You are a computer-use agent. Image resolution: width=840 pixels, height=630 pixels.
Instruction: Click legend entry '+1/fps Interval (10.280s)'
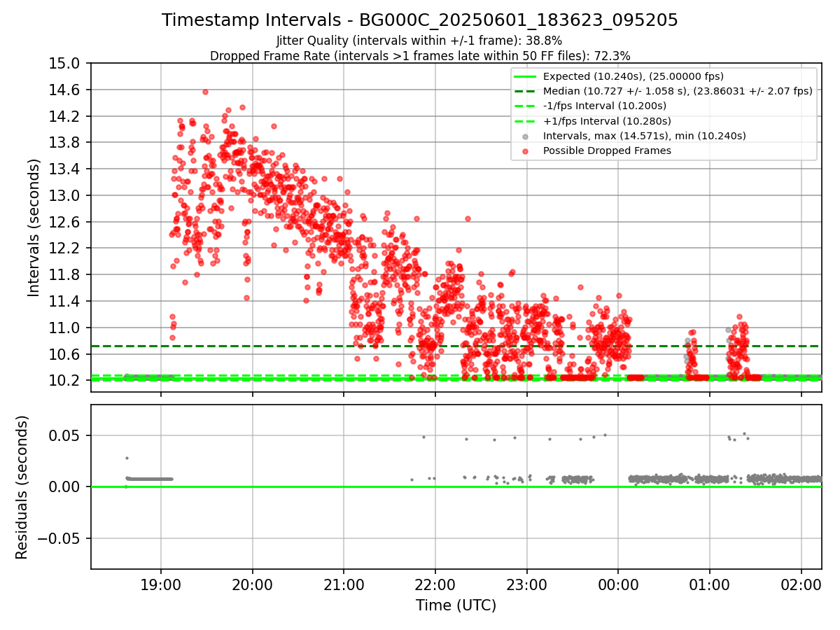point(607,120)
